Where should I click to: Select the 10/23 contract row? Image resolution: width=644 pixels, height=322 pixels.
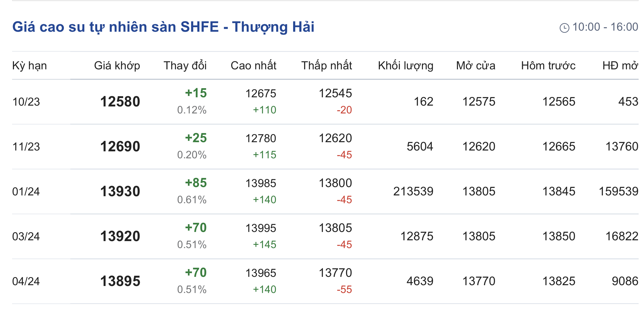coord(26,102)
